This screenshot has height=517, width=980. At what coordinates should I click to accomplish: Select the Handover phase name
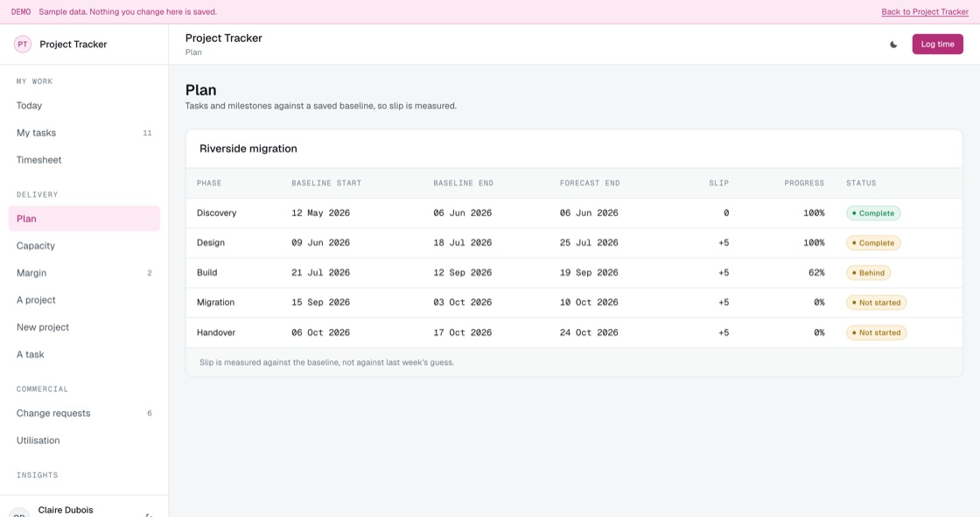[216, 332]
